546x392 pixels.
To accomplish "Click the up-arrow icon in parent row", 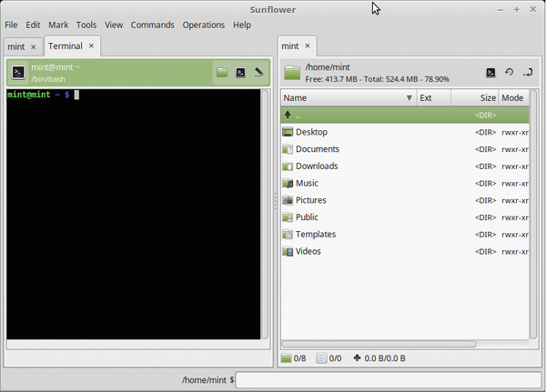I will (288, 115).
